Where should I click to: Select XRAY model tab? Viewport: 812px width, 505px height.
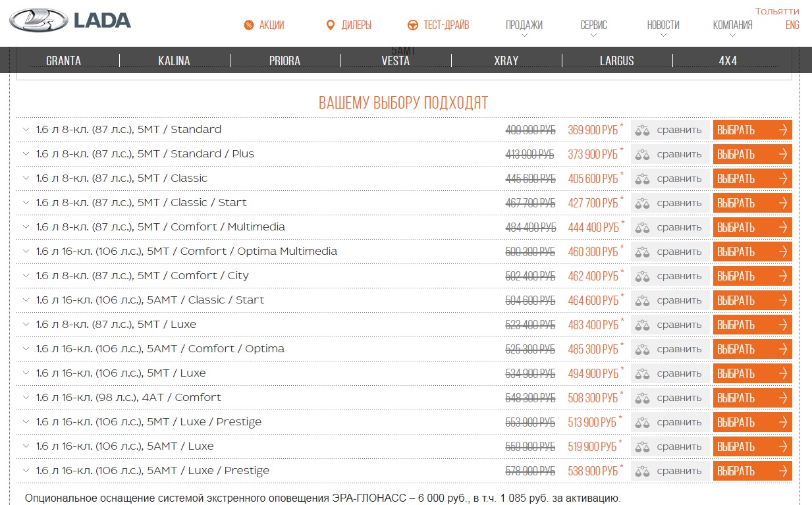tap(506, 61)
